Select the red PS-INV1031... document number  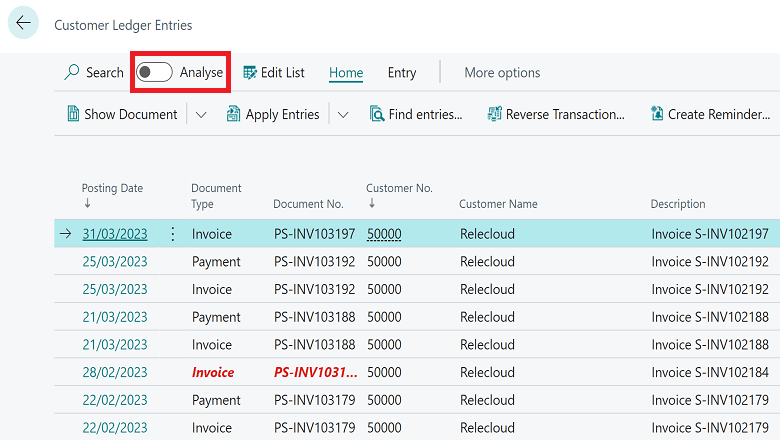(x=315, y=373)
